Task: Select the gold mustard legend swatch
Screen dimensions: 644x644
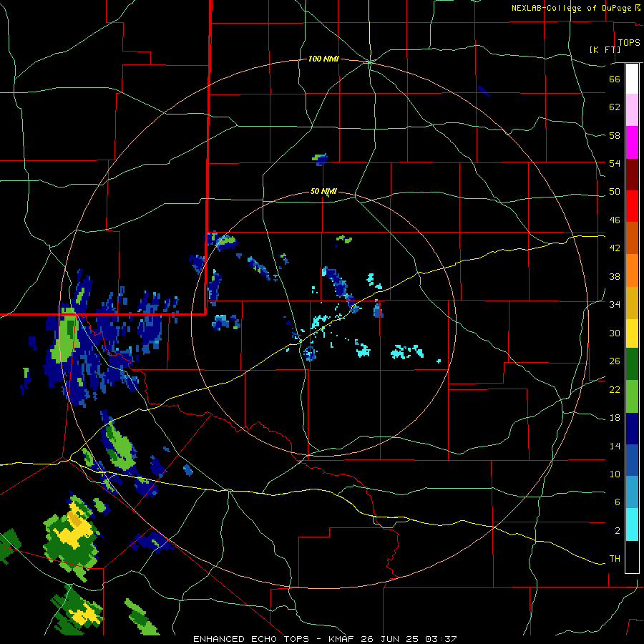Action: tap(632, 303)
